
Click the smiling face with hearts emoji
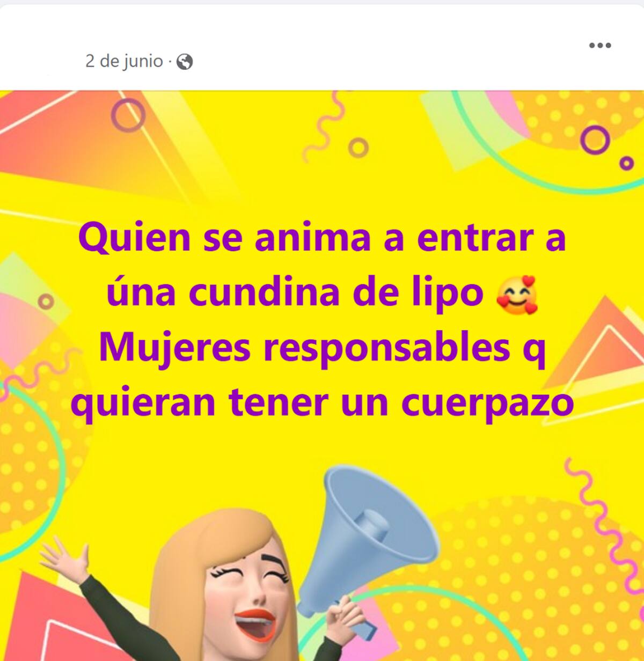pos(516,295)
